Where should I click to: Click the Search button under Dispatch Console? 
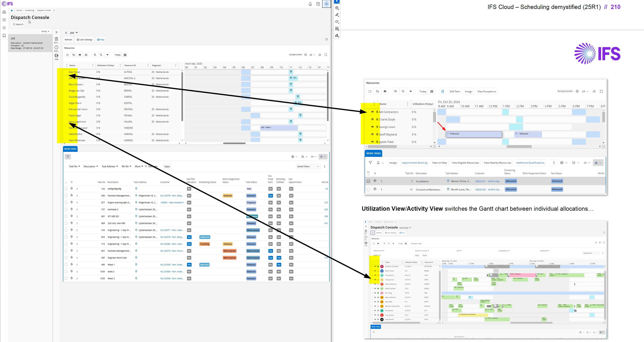point(18,24)
